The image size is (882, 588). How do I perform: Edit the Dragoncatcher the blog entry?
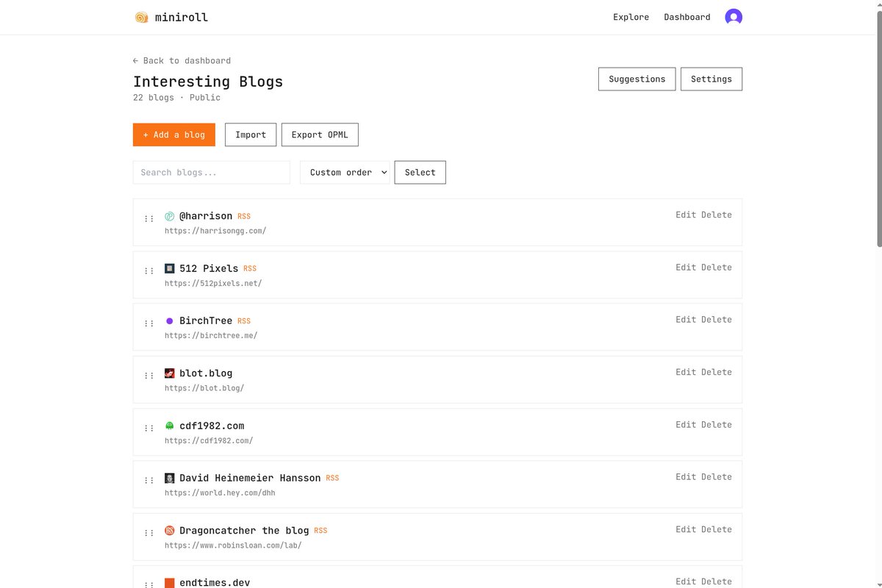point(686,529)
